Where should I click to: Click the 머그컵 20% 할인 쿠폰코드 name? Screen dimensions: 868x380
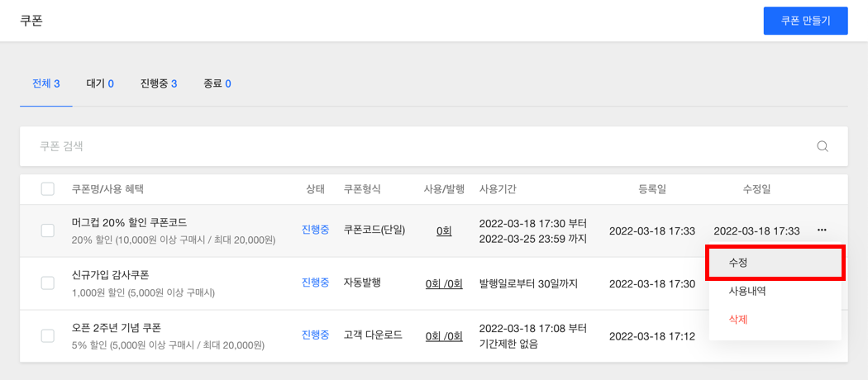tap(129, 222)
